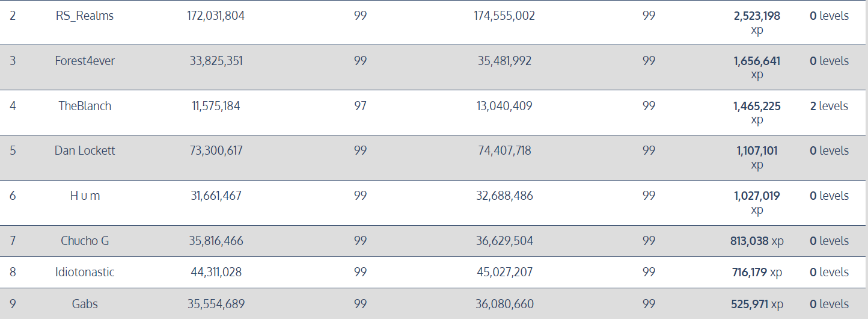Click the rank 9 number cell

coord(13,304)
